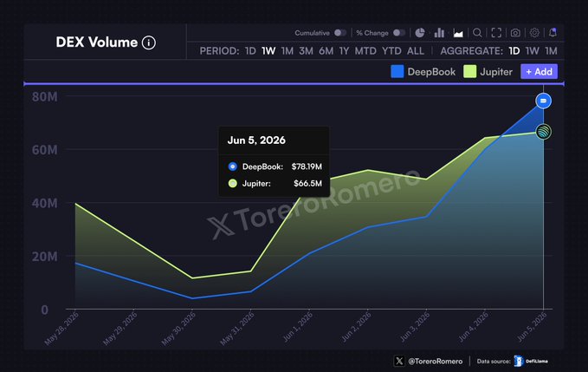Set period to 1D
Viewport: 588px width, 372px height.
coord(250,50)
